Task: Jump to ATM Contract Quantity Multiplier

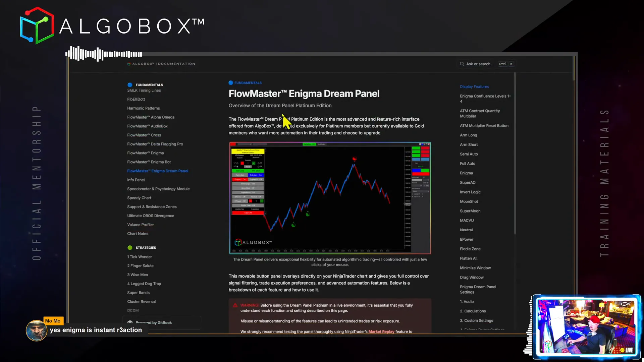Action: pyautogui.click(x=480, y=114)
